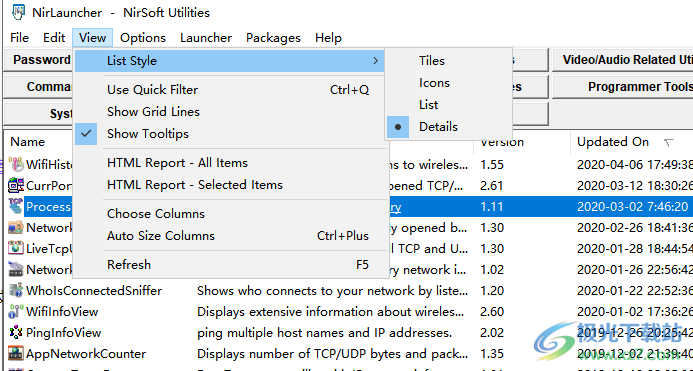Screen dimensions: 693x371
Task: Click Refresh in the View menu
Action: (x=230, y=264)
